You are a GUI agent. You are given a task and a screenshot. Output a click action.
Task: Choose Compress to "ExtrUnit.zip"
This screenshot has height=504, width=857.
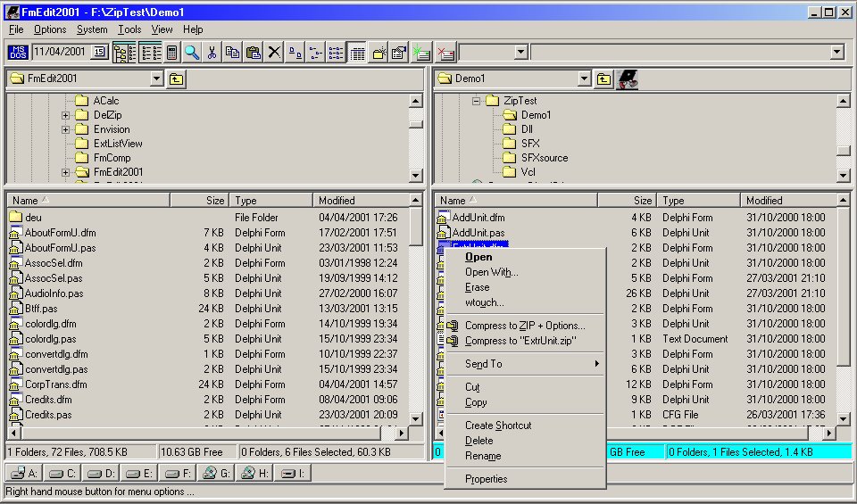(x=525, y=341)
